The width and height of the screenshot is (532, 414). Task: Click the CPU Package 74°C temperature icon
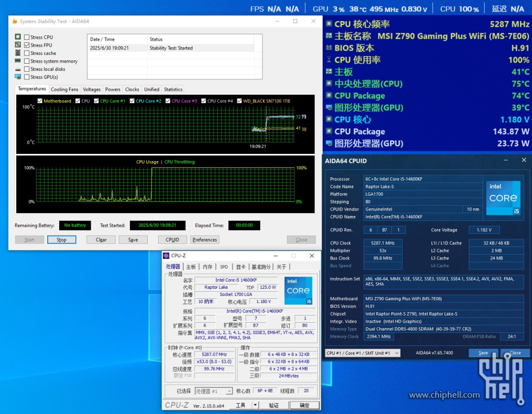tap(329, 95)
